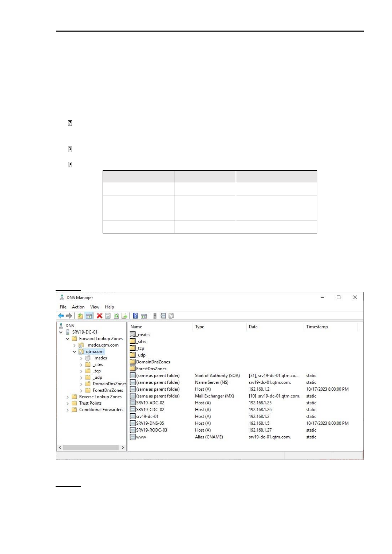The height and width of the screenshot is (554, 392).
Task: Sort by the Timestamp column header
Action: [x=331, y=326]
